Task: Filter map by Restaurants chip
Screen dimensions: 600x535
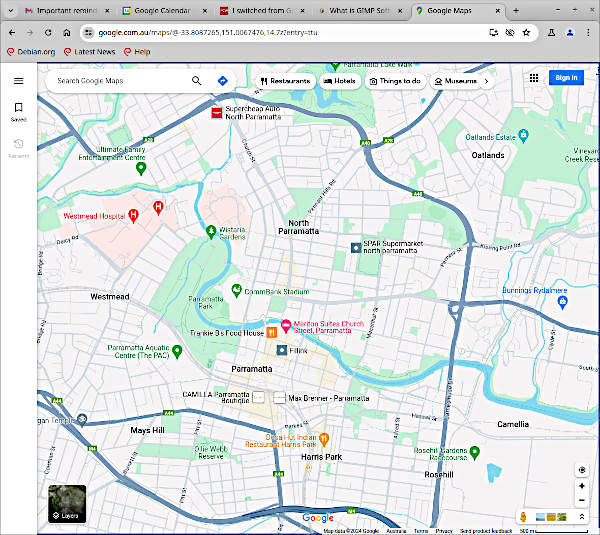Action: [x=285, y=80]
